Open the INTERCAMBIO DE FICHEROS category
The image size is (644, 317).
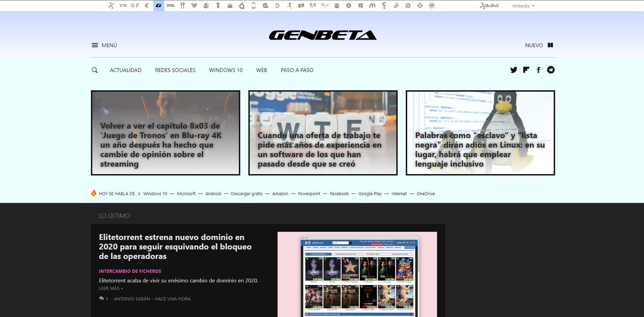tap(130, 271)
